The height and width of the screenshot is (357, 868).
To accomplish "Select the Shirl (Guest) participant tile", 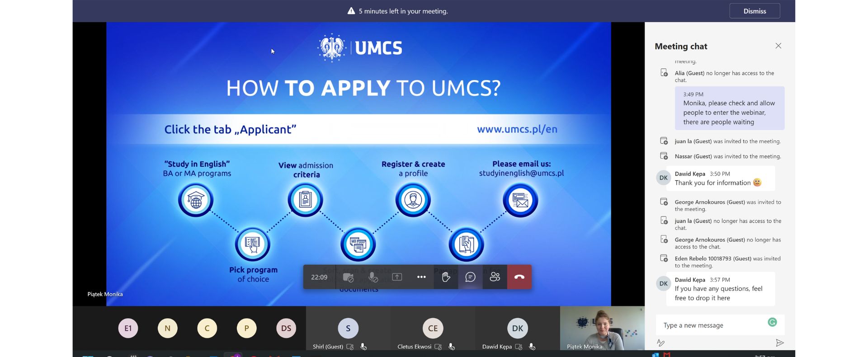I will (348, 329).
